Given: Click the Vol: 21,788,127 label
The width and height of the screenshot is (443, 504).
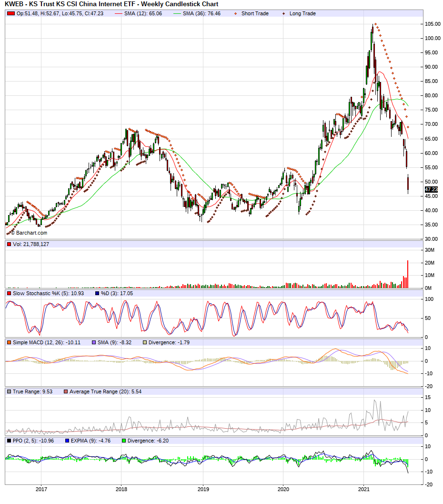Looking at the screenshot, I should point(31,244).
